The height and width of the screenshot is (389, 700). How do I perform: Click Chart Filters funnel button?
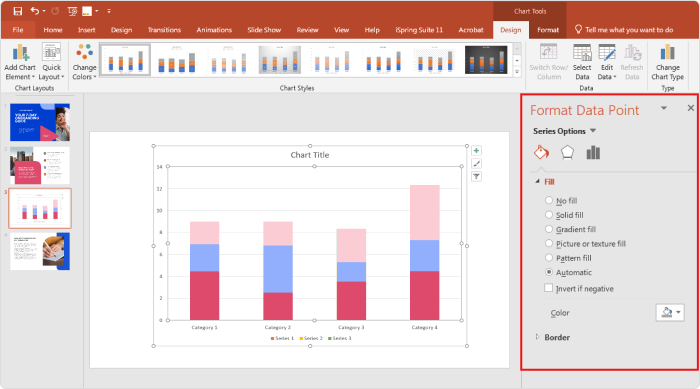click(476, 176)
